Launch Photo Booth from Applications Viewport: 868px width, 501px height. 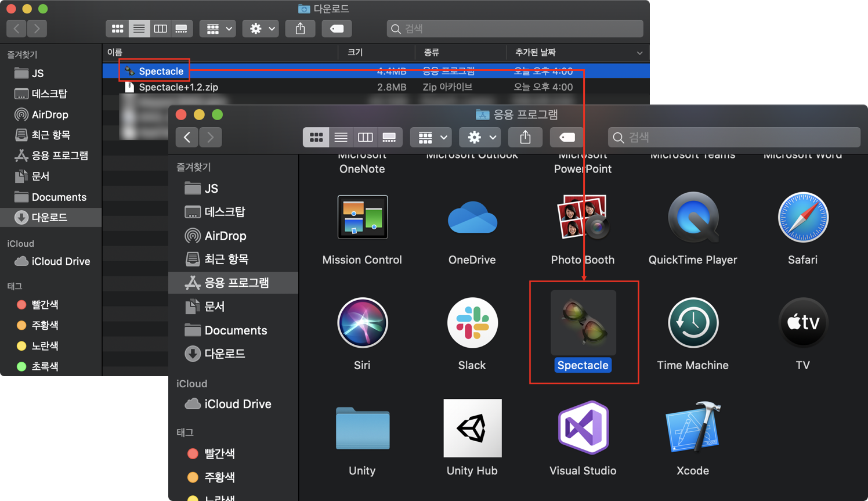click(583, 217)
